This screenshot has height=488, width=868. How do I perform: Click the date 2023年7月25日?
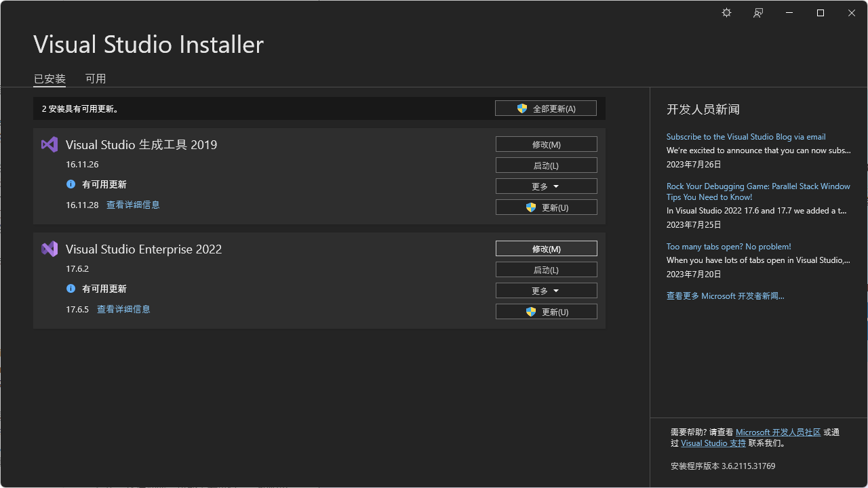point(694,224)
